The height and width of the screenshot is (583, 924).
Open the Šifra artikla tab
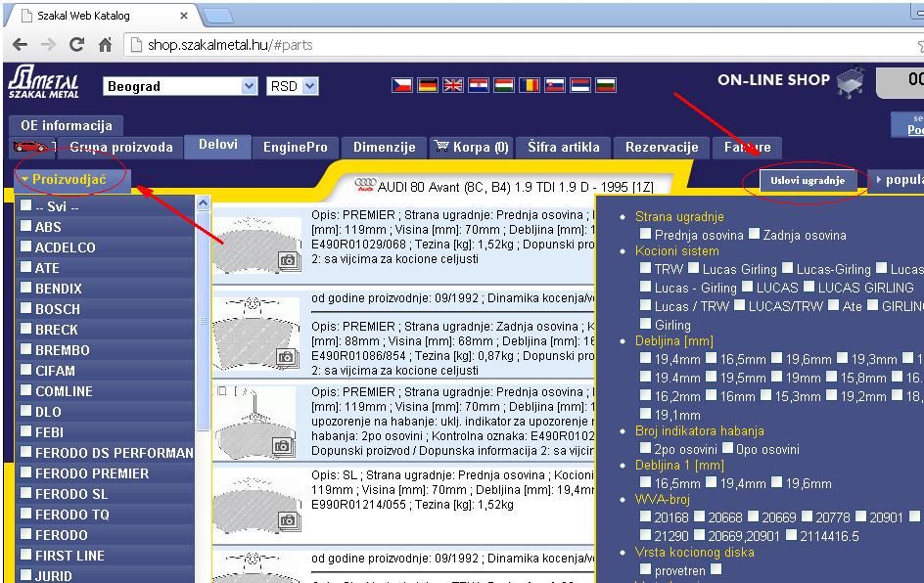tap(564, 148)
